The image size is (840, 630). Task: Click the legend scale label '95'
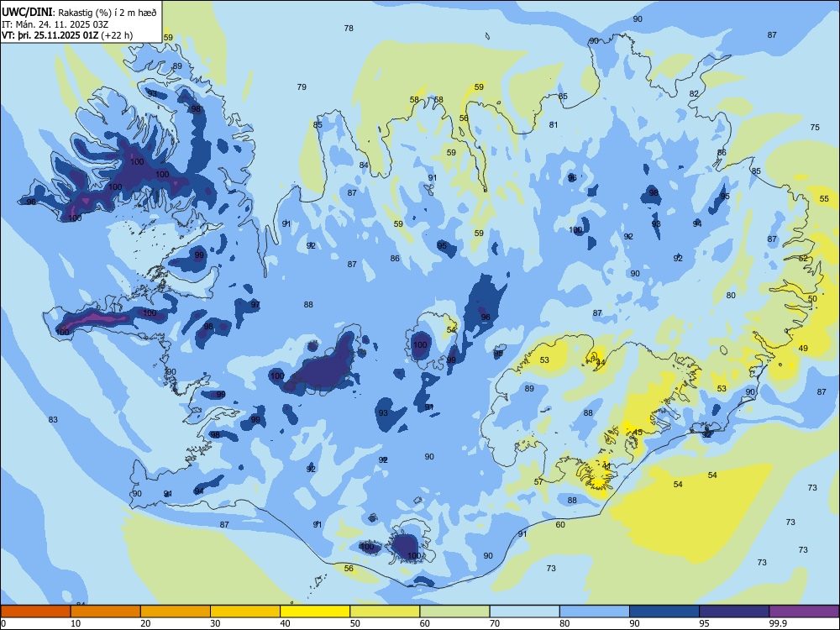click(705, 623)
